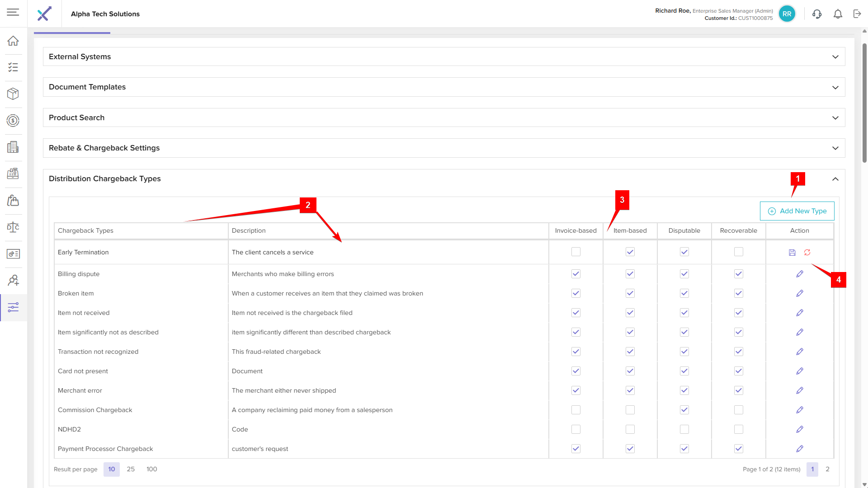Uncheck Disputable for Early Termination
This screenshot has height=488, width=868.
[x=684, y=252]
